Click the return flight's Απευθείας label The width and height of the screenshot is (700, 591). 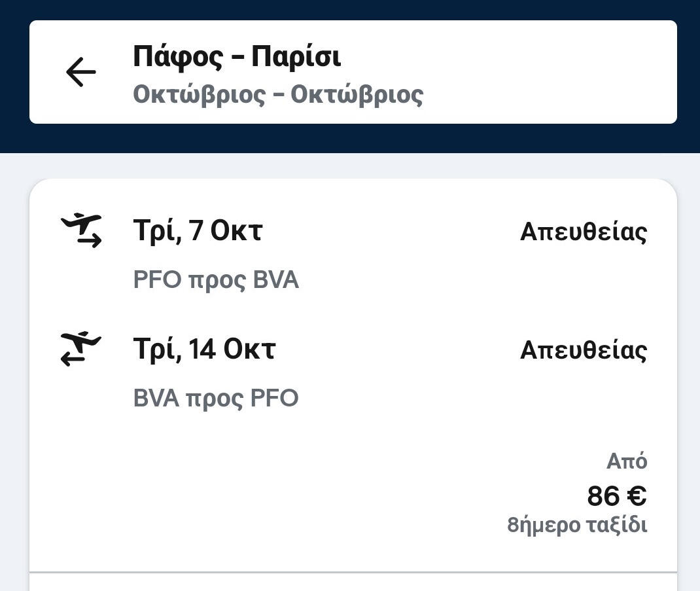(x=583, y=350)
